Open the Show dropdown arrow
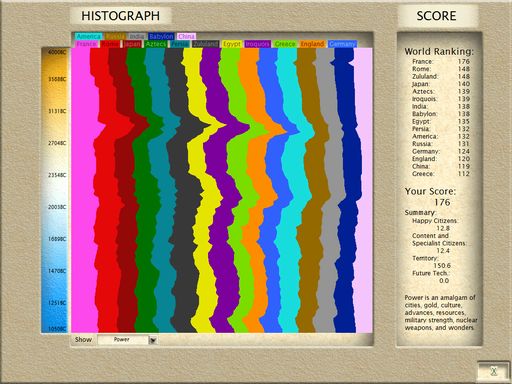 coord(153,340)
